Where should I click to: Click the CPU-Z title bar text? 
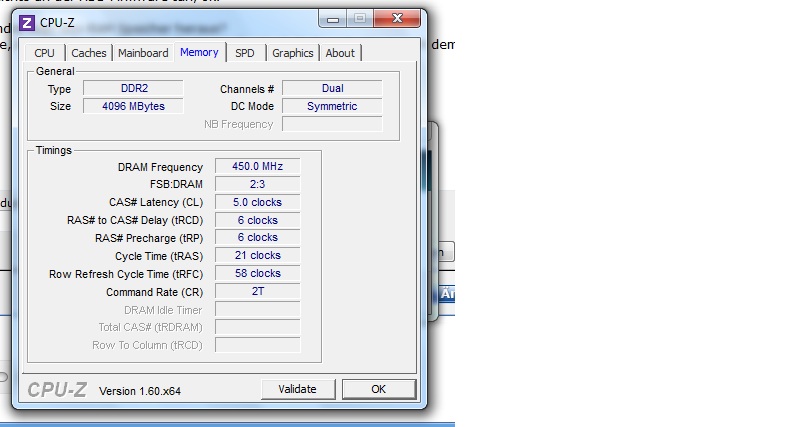tap(57, 23)
